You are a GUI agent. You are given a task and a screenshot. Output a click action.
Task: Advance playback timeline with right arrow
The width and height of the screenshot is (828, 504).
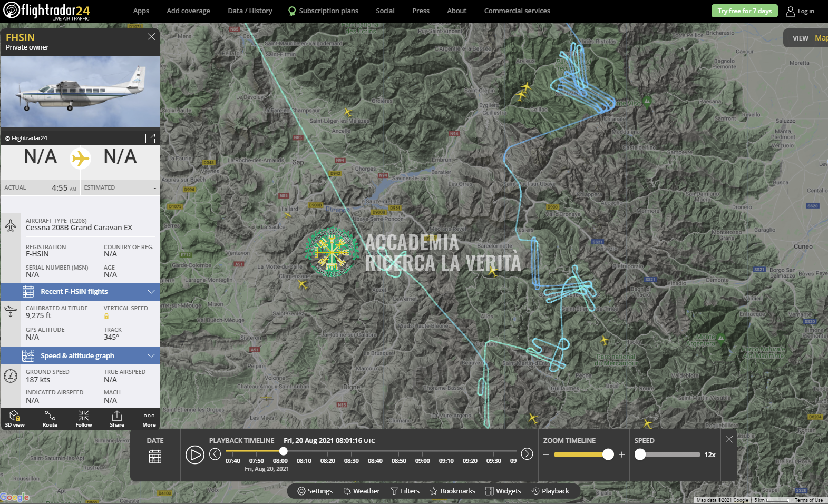tap(527, 454)
